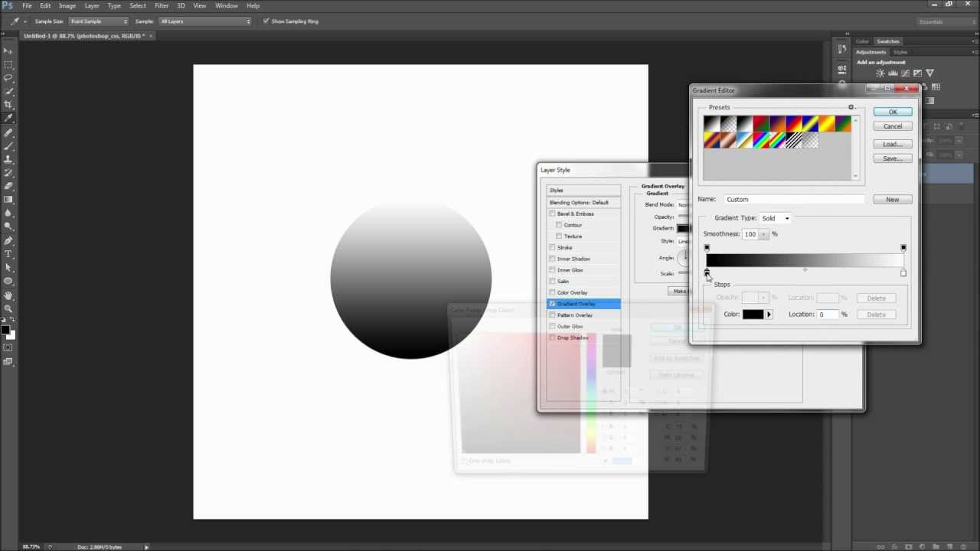Switch to the Styles panel tab
980x551 pixels.
[x=900, y=52]
